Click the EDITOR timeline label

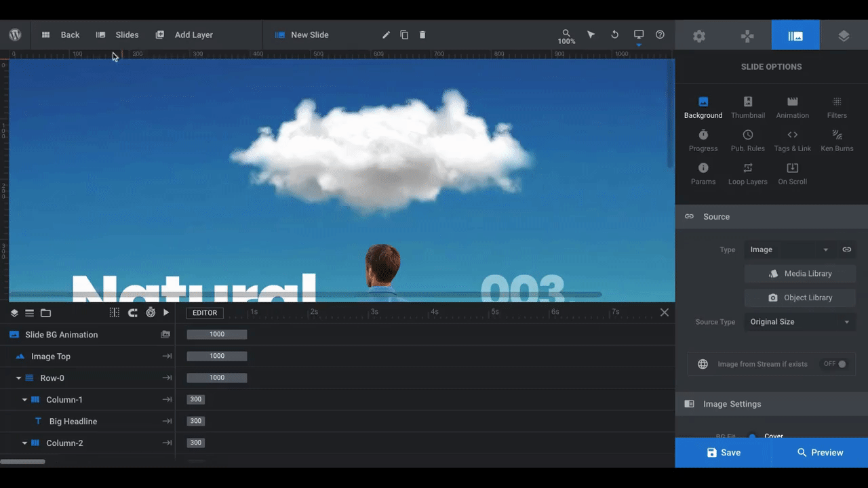point(205,313)
